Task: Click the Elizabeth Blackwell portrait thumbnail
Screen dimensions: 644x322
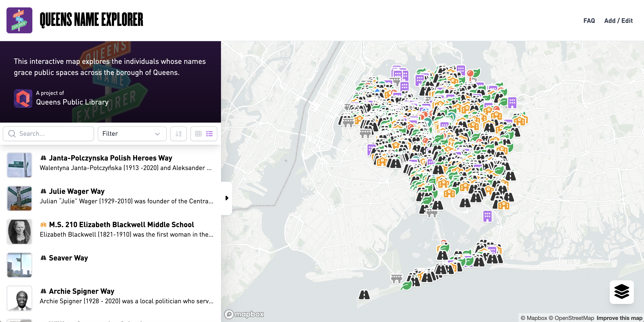Action: pos(19,232)
